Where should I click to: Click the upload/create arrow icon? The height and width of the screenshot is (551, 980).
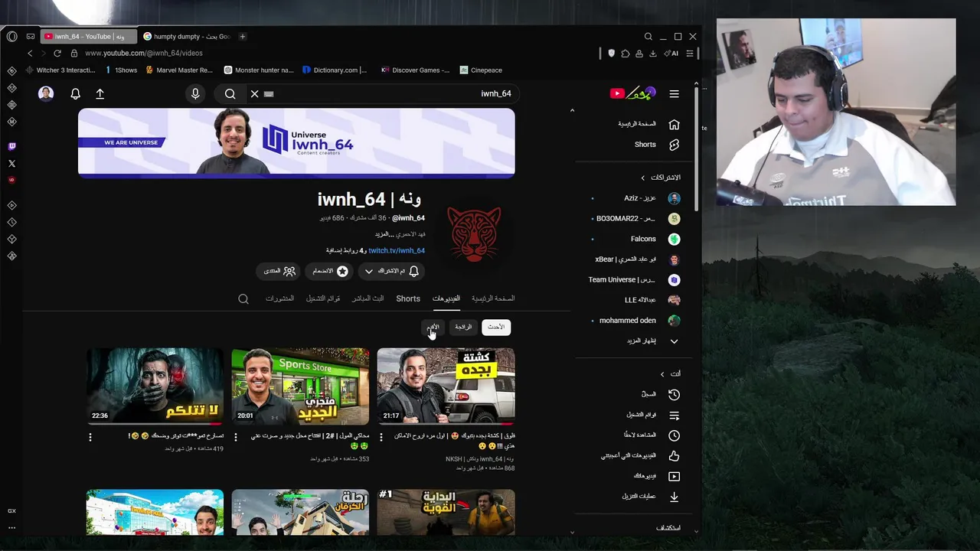(100, 93)
